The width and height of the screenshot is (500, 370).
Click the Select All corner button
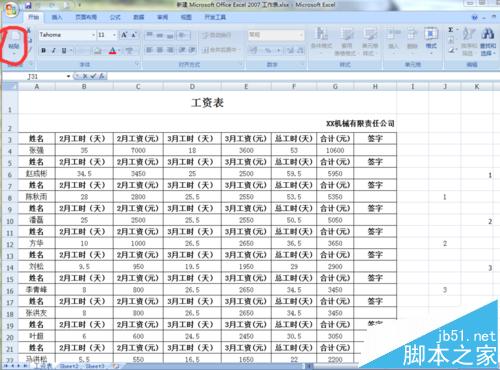10,87
